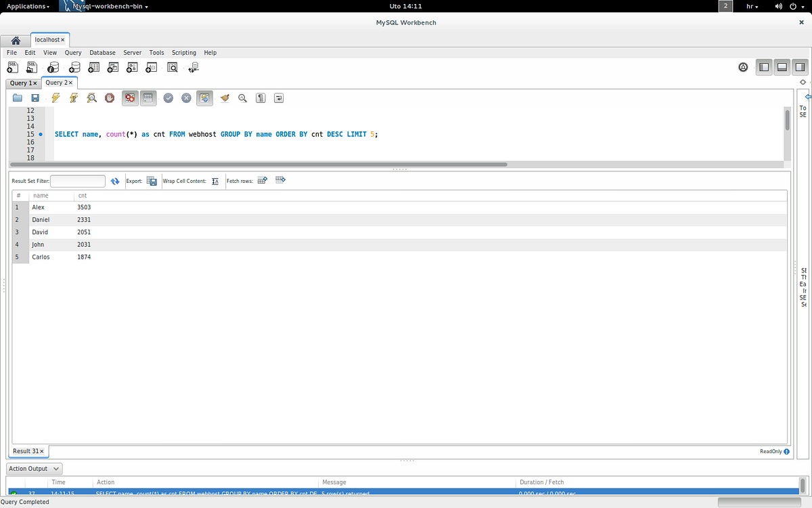Create a new SQL tab icon
The height and width of the screenshot is (508, 812).
pyautogui.click(x=13, y=67)
